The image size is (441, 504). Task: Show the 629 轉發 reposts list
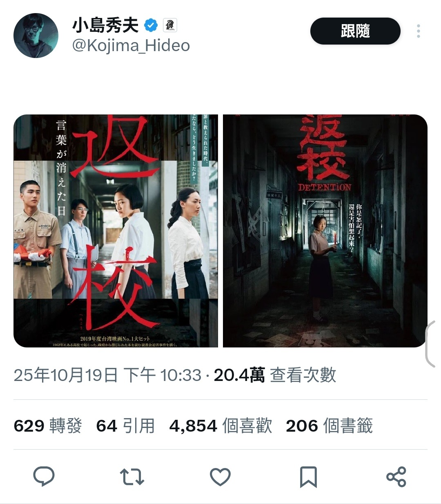(48, 426)
